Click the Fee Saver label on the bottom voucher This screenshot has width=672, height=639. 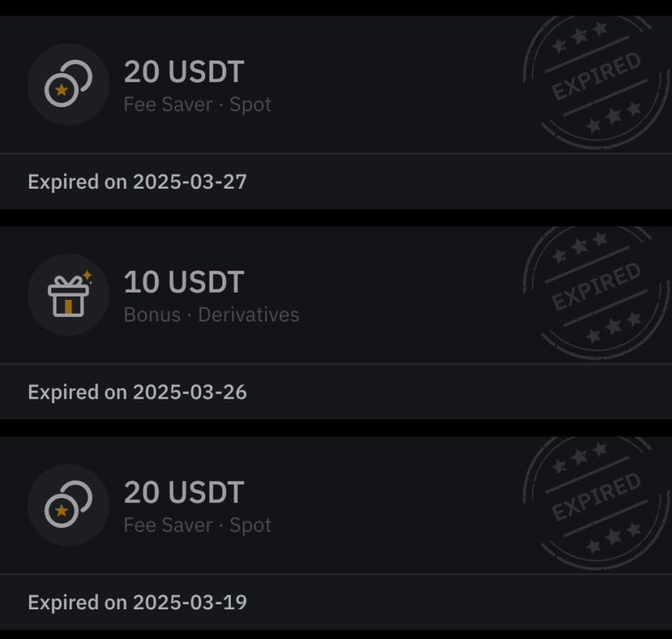coord(167,525)
